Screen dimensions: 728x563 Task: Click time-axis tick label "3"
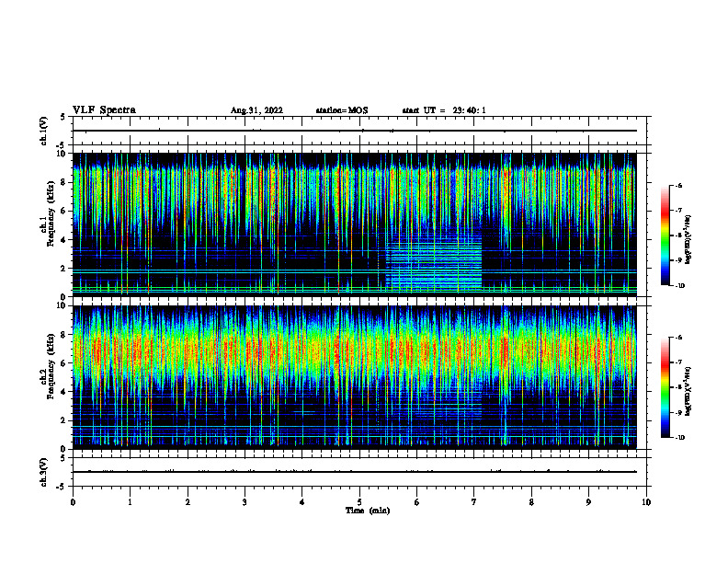[245, 502]
